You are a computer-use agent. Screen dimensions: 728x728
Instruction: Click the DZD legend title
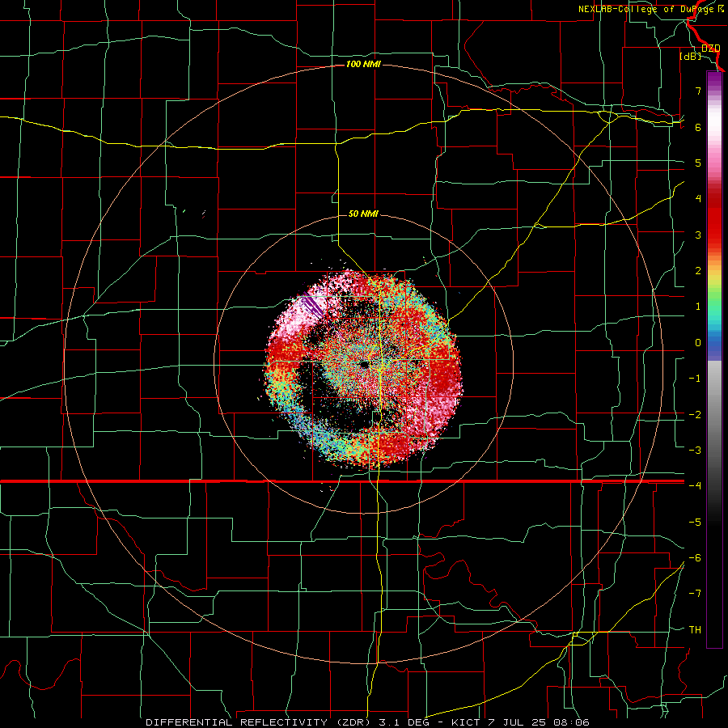tap(711, 49)
